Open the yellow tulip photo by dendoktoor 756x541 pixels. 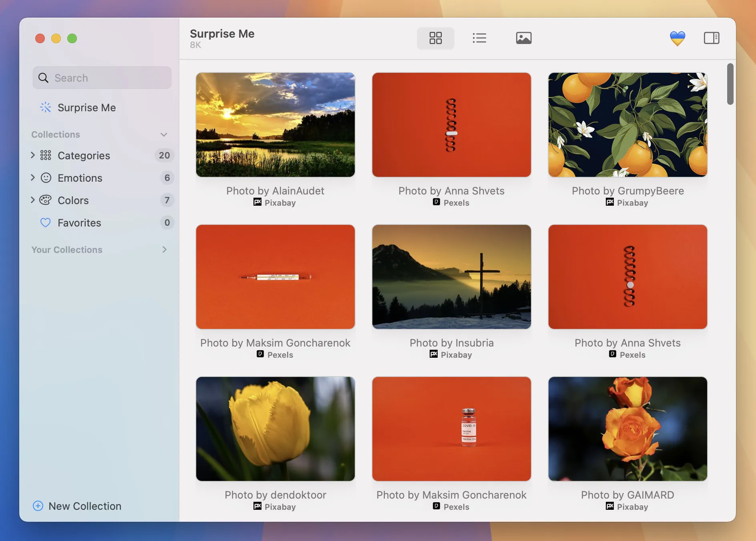tap(275, 429)
